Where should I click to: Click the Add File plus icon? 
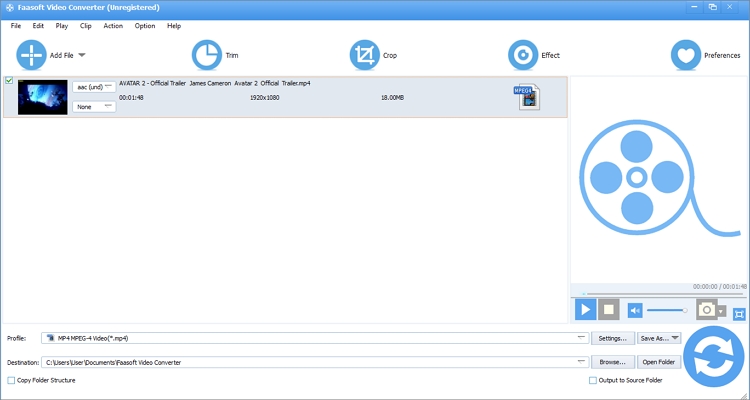click(31, 55)
